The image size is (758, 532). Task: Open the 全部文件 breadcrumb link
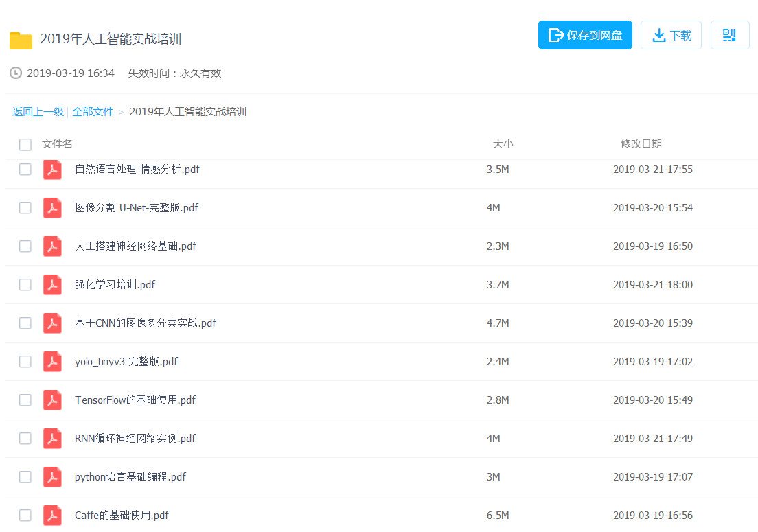pyautogui.click(x=93, y=112)
